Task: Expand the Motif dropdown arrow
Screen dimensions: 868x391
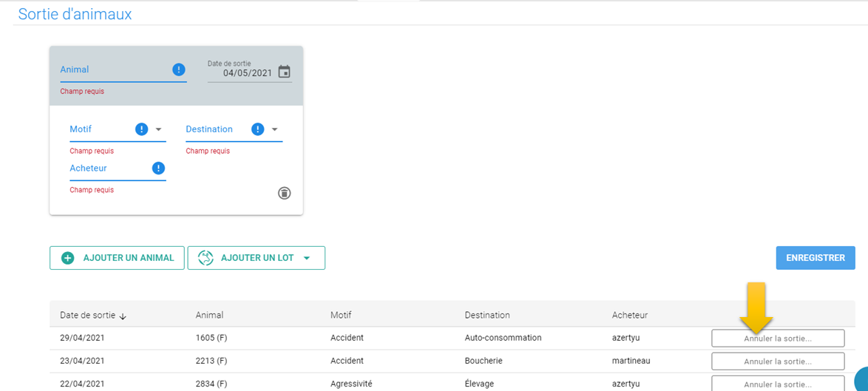Action: coord(158,129)
